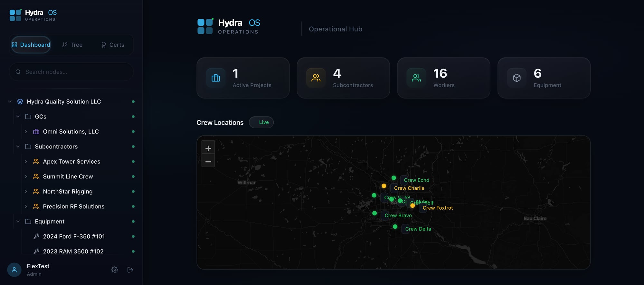The height and width of the screenshot is (285, 644).
Task: Click the Crew Foxtrot label
Action: [x=438, y=208]
